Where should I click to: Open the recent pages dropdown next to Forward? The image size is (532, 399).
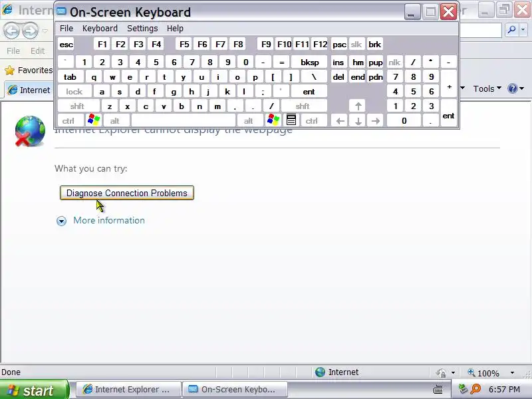[x=45, y=31]
